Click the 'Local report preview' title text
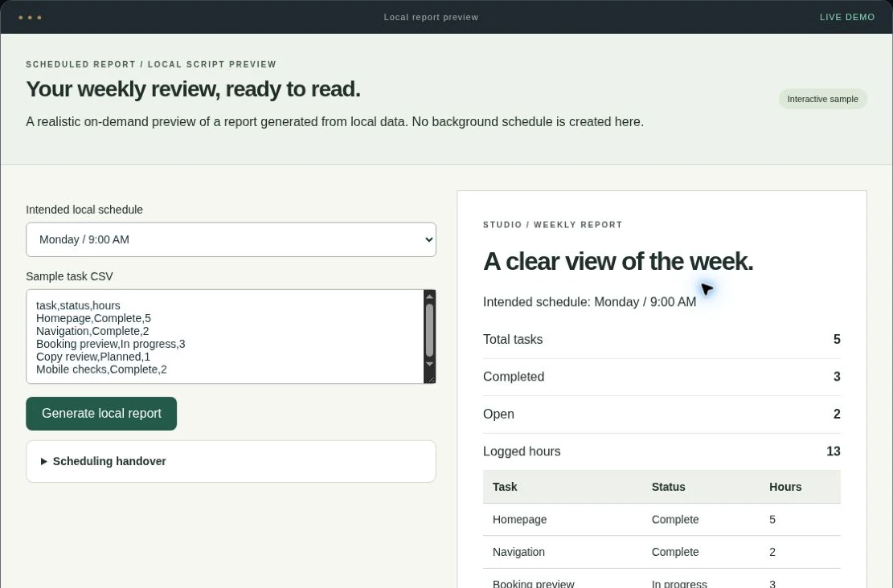Viewport: 893px width, 588px height. coord(431,17)
